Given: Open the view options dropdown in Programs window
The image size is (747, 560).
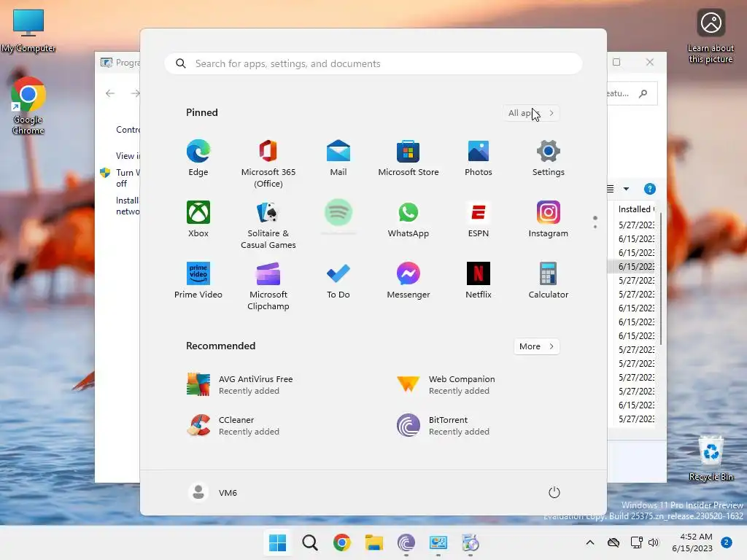Looking at the screenshot, I should pos(627,189).
